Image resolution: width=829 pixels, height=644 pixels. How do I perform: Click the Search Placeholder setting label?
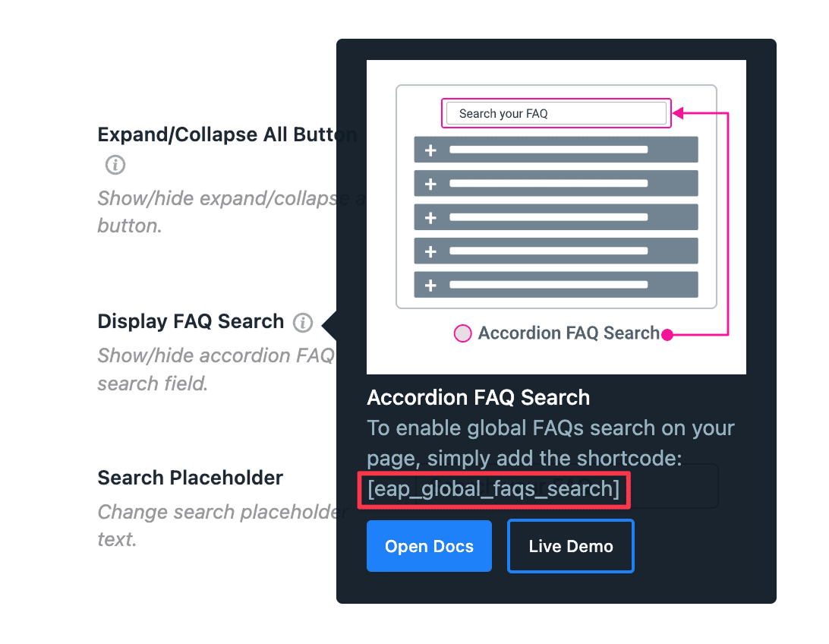(x=190, y=478)
